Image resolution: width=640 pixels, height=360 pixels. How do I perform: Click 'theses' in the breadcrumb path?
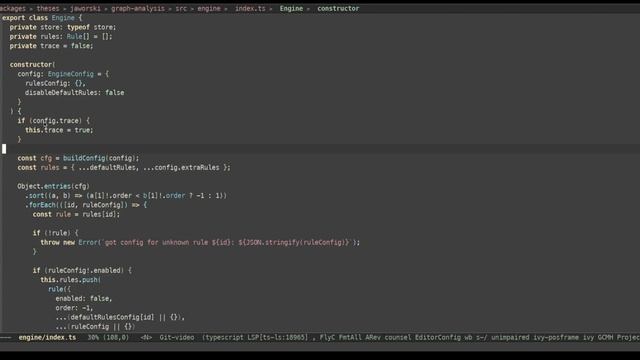[x=48, y=8]
